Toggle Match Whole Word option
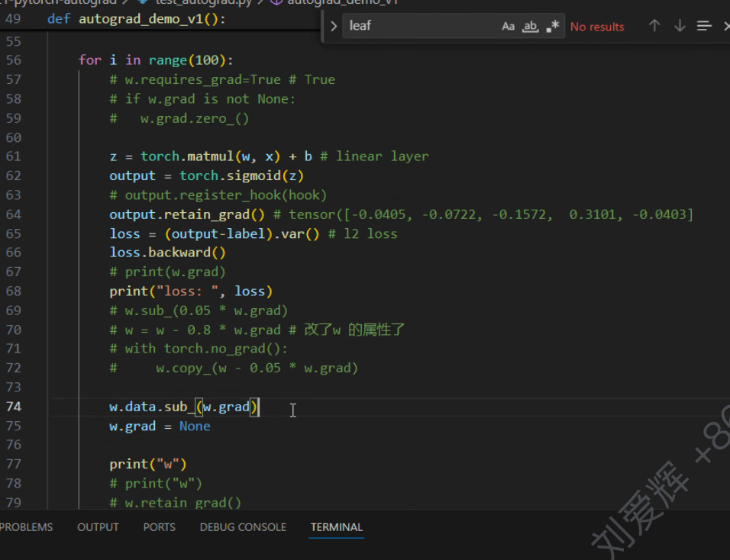730x560 pixels. click(x=531, y=26)
